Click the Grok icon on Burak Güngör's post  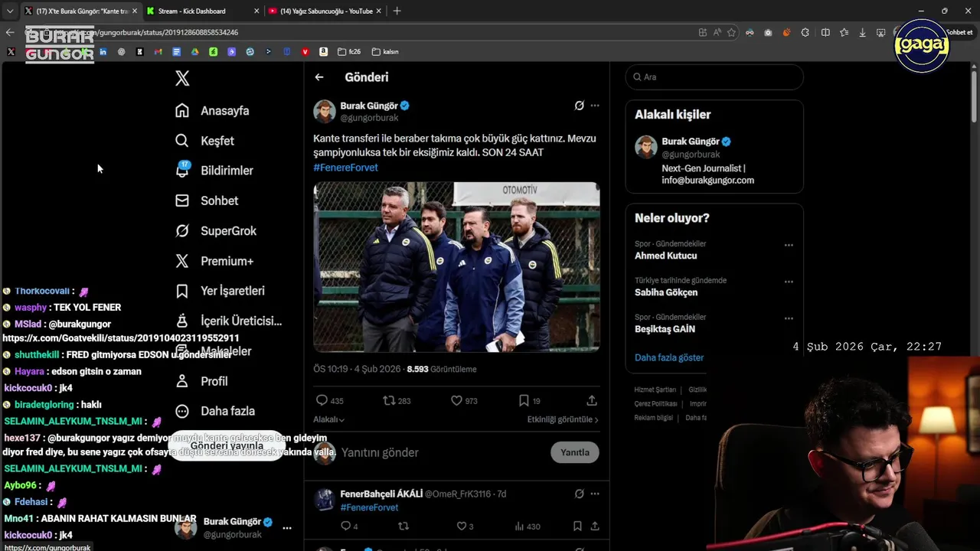coord(579,106)
